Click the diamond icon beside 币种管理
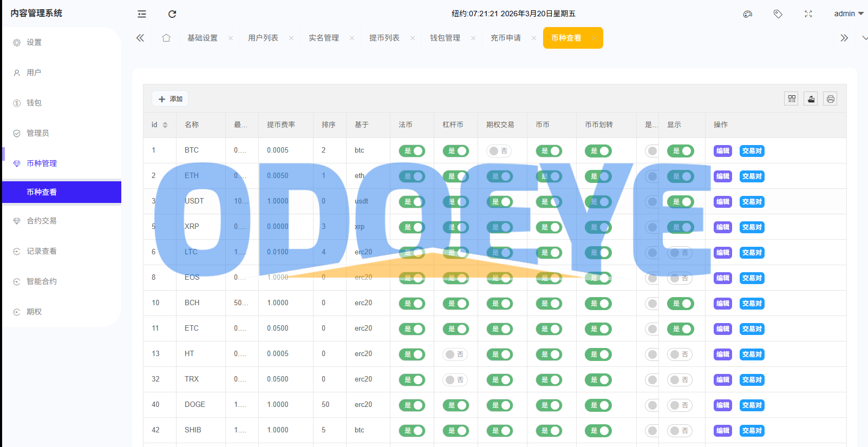This screenshot has width=868, height=447. click(17, 163)
